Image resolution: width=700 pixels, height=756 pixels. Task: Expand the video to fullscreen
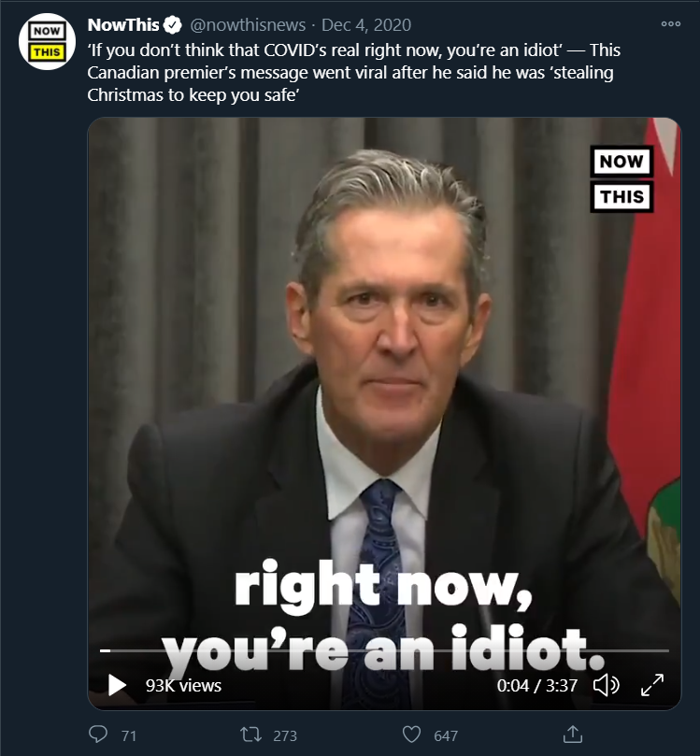tap(650, 685)
